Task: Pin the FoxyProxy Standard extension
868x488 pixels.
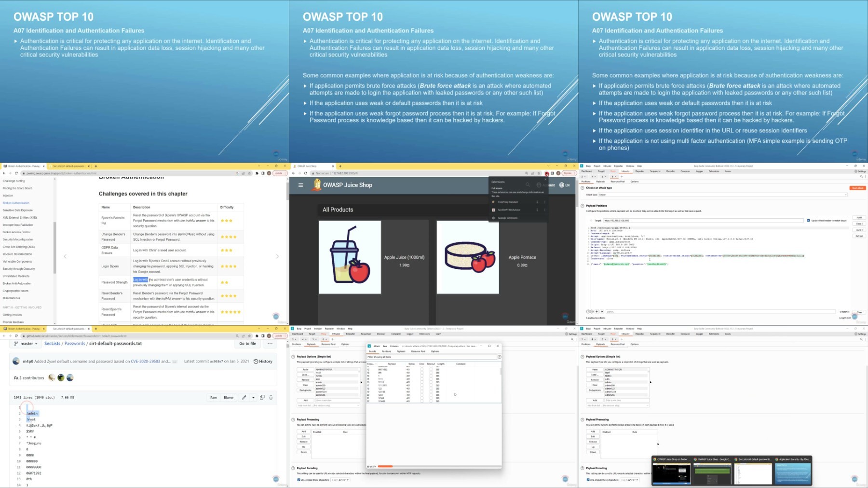Action: (x=537, y=202)
